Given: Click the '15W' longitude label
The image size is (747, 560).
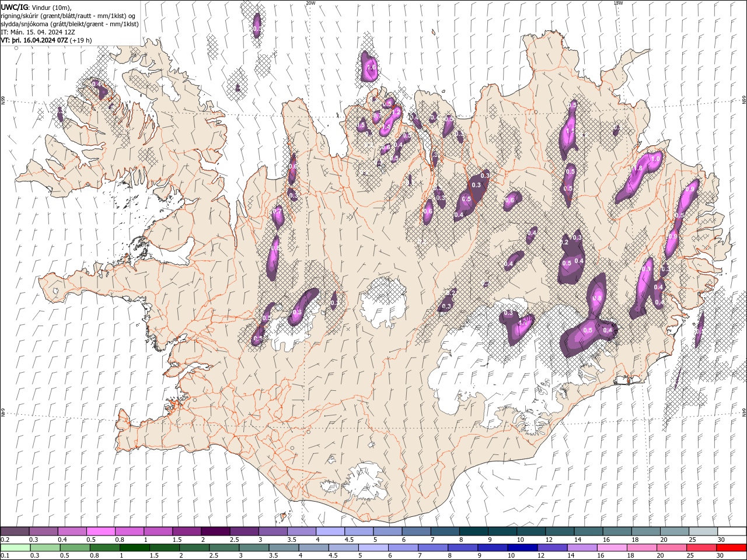Looking at the screenshot, I should [x=618, y=3].
